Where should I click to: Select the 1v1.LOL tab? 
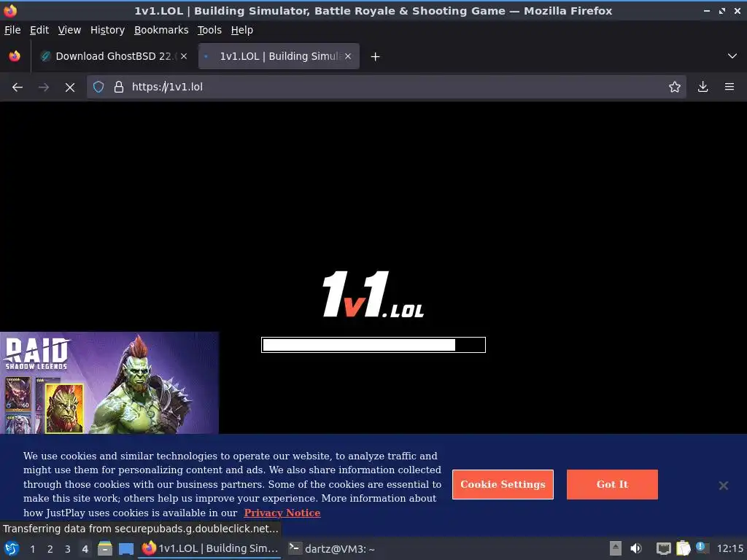pos(279,56)
